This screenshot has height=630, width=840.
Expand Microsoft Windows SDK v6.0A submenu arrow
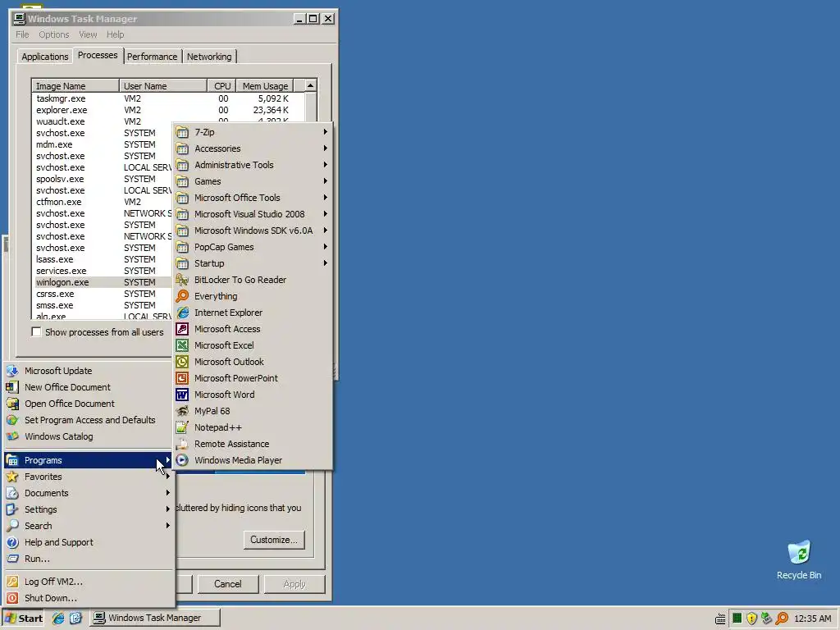325,231
